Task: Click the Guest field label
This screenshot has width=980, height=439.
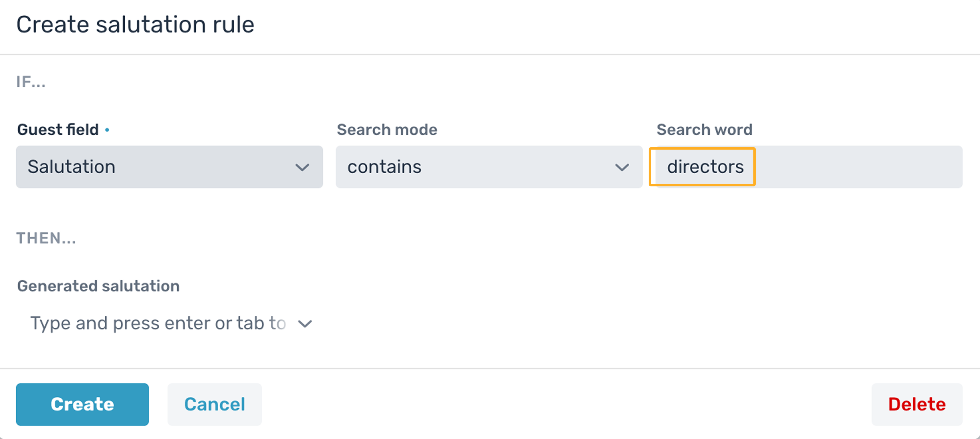Action: coord(58,129)
